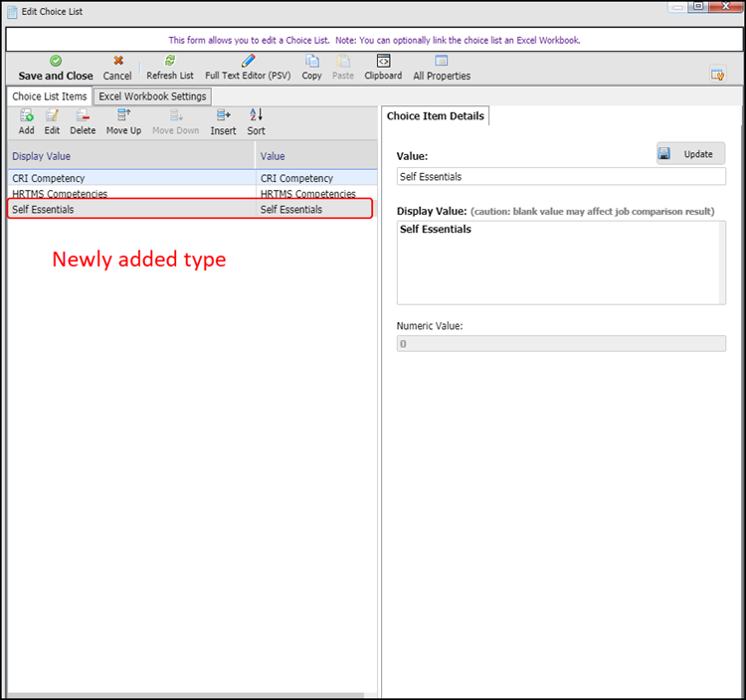
Task: Add a new choice list item
Action: click(x=27, y=116)
